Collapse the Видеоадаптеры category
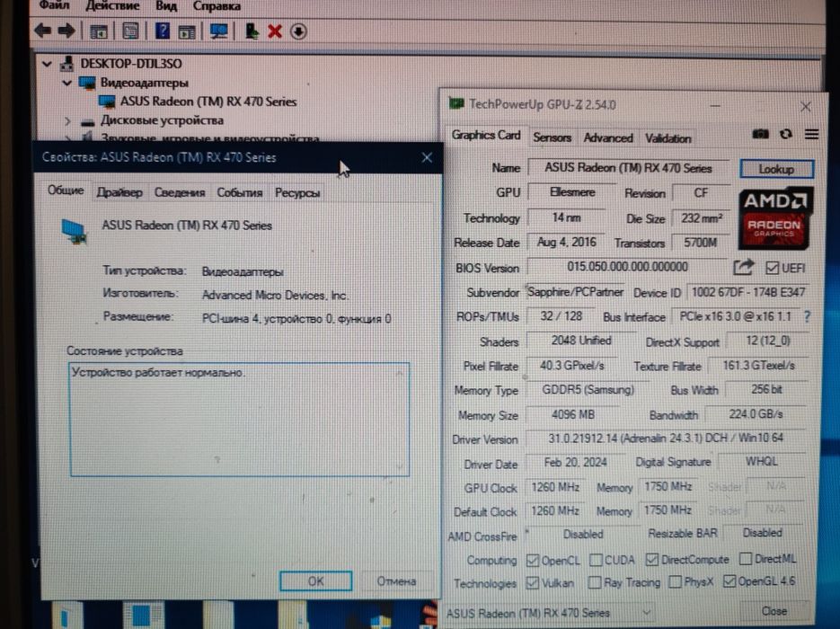The height and width of the screenshot is (629, 840). click(67, 83)
